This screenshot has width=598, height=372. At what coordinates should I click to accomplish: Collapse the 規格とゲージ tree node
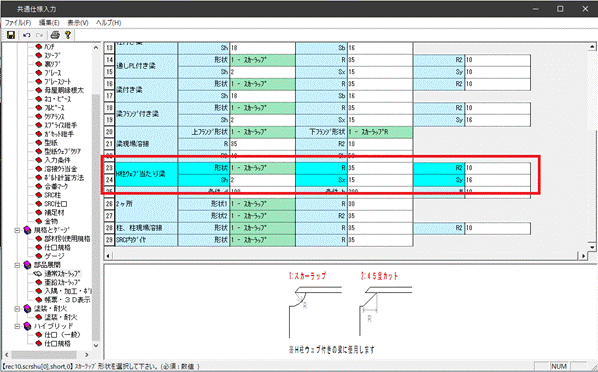(x=17, y=230)
